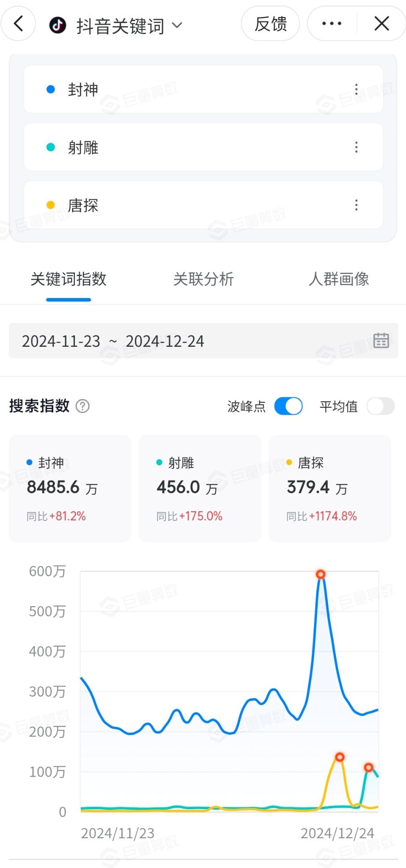The height and width of the screenshot is (868, 406).
Task: Open the 反馈 feedback button
Action: pyautogui.click(x=271, y=23)
